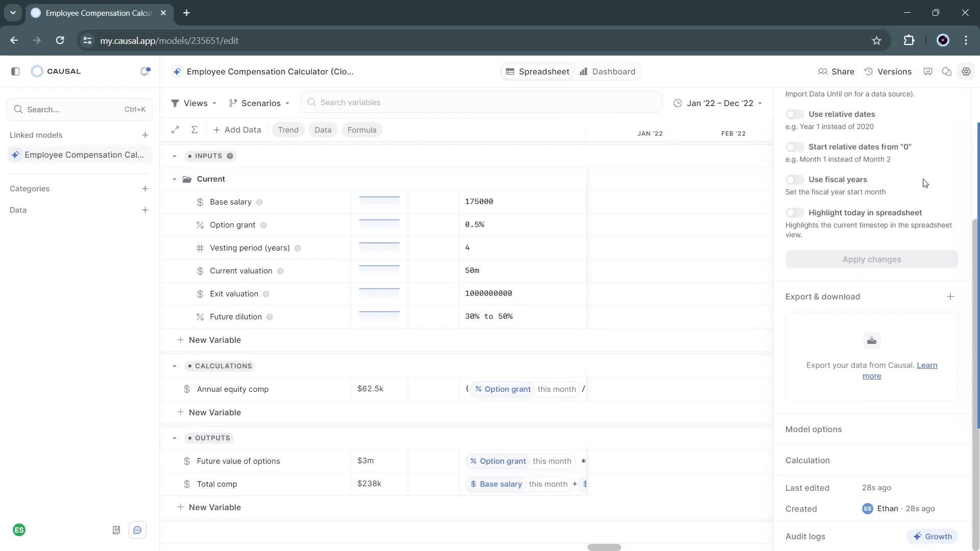Add a new category plus icon
The image size is (980, 551).
pos(145,189)
